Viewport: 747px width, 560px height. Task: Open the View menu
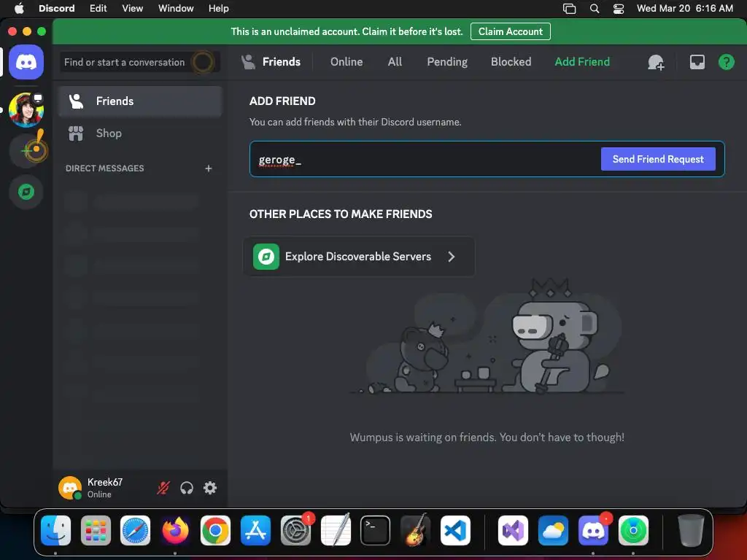[133, 8]
